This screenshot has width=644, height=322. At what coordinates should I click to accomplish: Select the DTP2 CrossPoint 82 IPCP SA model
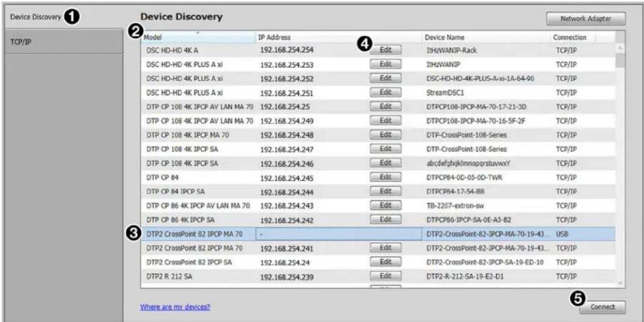(x=189, y=262)
